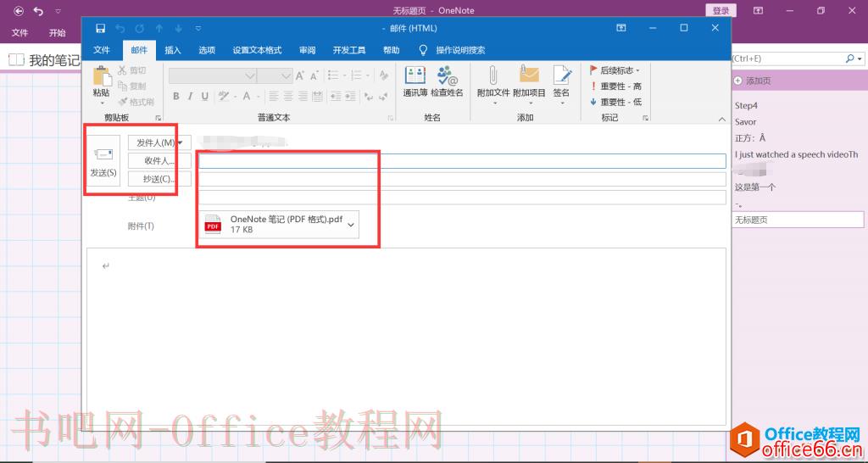868x463 pixels.
Task: Click the Format Painter (格式刷) icon
Action: tap(122, 102)
